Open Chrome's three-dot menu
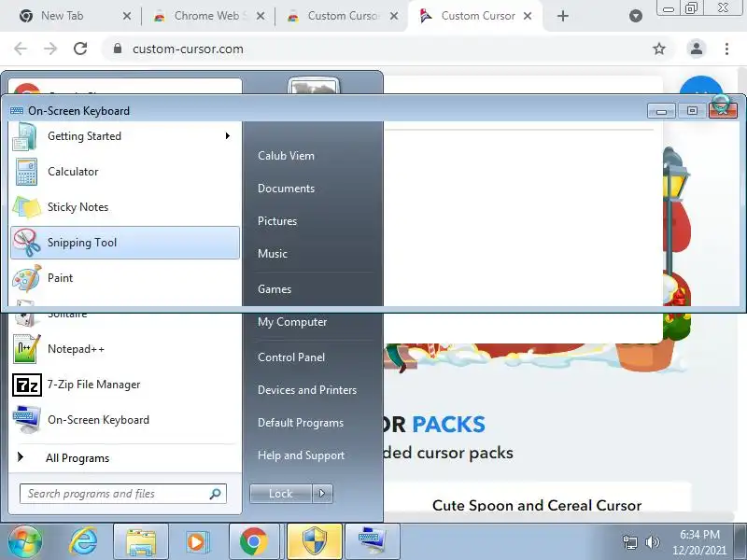 point(726,49)
